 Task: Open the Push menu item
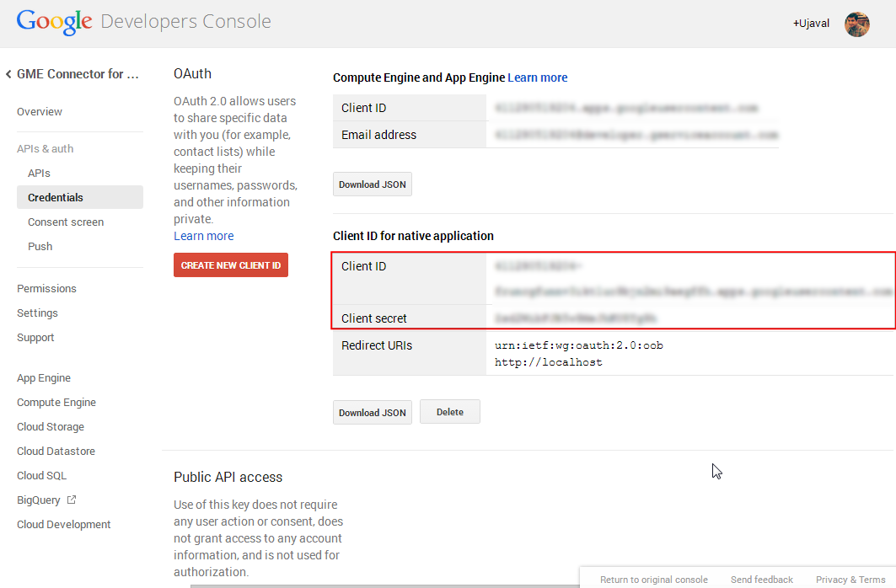tap(40, 247)
